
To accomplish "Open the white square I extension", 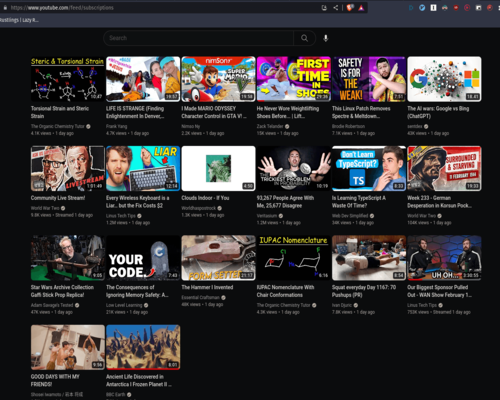I will pyautogui.click(x=433, y=8).
